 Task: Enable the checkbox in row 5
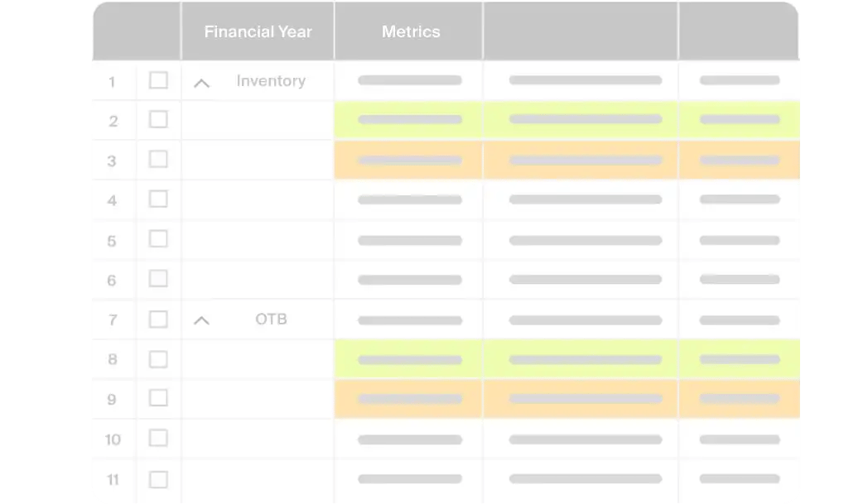[x=158, y=239]
